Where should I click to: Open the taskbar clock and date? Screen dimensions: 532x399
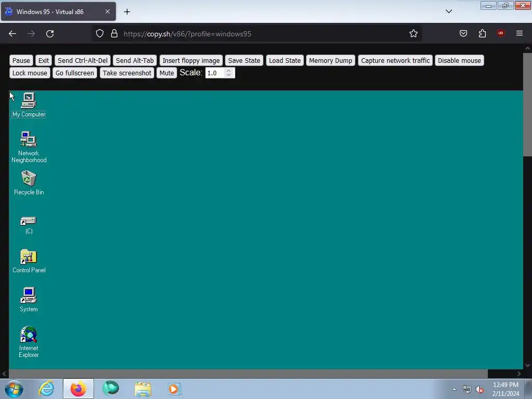(x=506, y=389)
